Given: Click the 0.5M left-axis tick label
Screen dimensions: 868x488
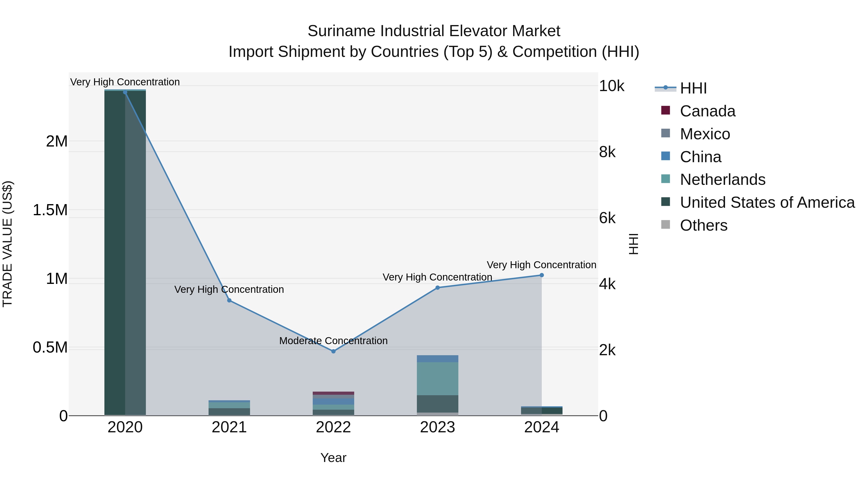Looking at the screenshot, I should 50,348.
